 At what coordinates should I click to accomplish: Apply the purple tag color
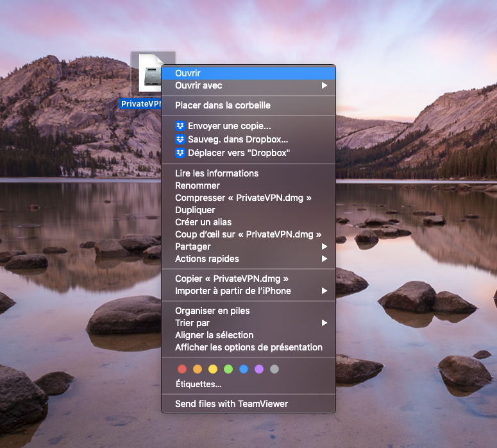click(x=259, y=369)
